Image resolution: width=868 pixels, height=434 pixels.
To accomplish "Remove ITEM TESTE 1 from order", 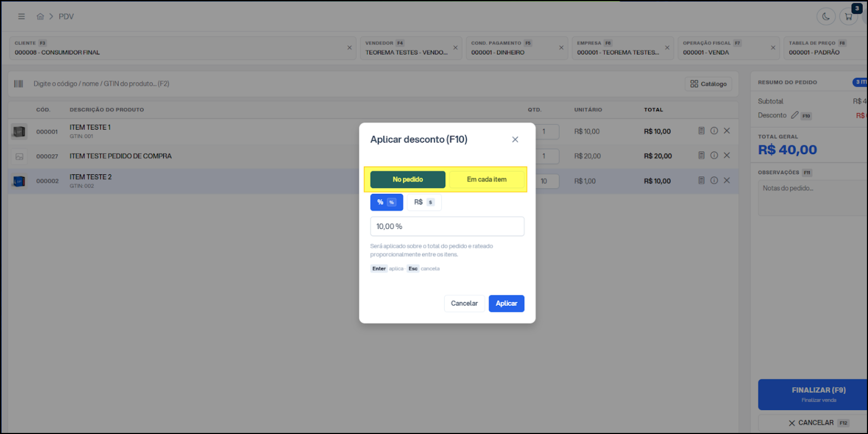I will coord(727,131).
